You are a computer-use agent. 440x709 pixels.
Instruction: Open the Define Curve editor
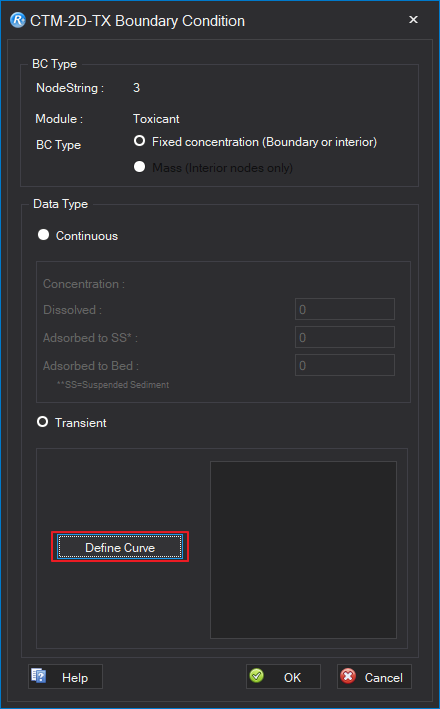click(120, 547)
